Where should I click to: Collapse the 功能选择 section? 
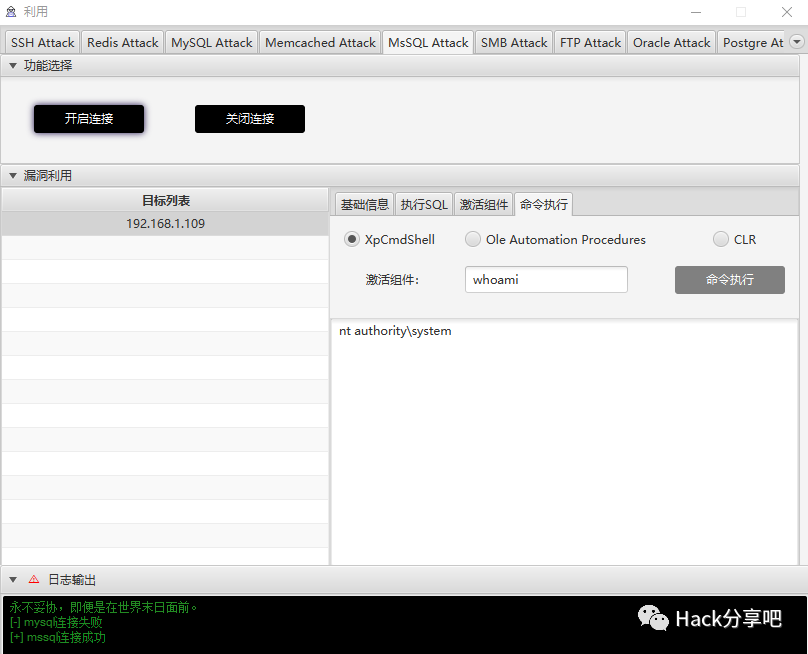point(13,66)
